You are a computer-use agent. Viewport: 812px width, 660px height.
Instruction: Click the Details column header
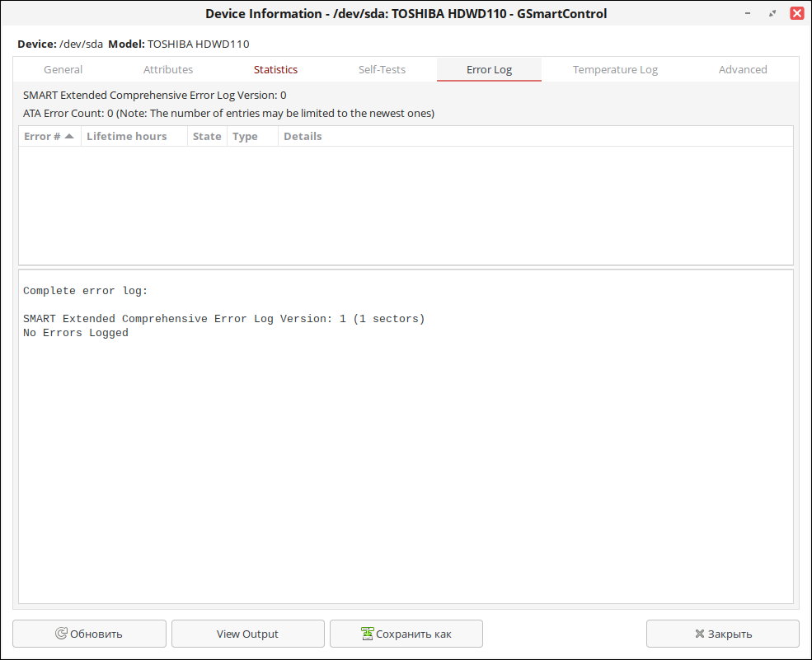tap(303, 136)
